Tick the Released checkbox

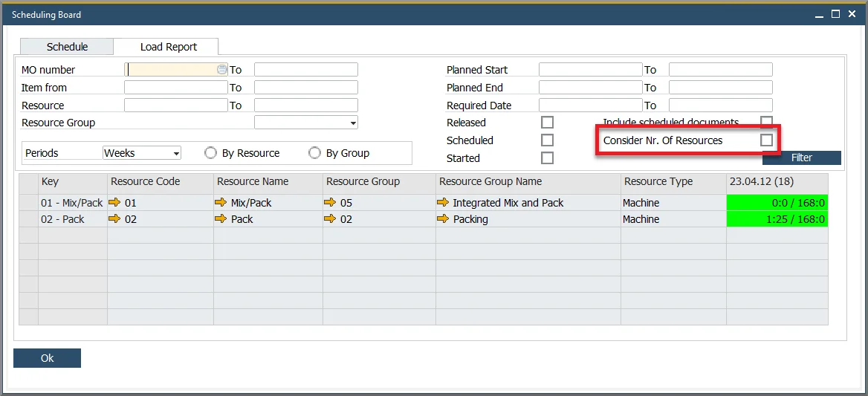(547, 123)
